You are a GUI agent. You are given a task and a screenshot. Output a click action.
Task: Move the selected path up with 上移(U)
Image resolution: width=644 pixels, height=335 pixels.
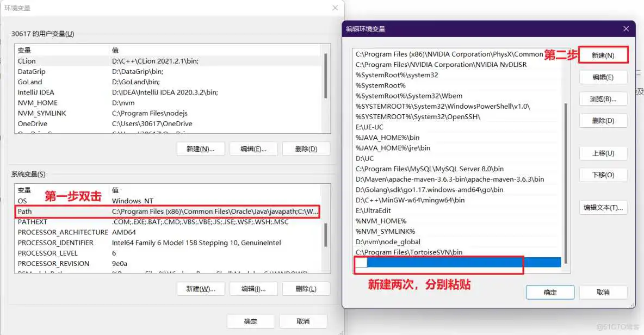pyautogui.click(x=603, y=153)
